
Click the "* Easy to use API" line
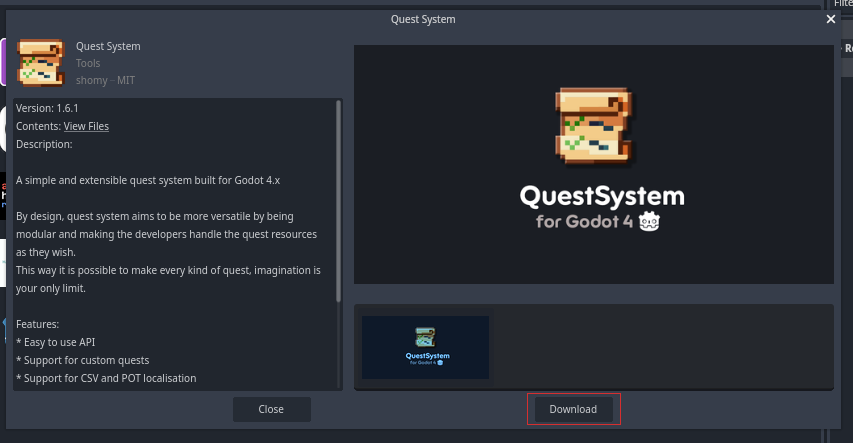click(55, 342)
